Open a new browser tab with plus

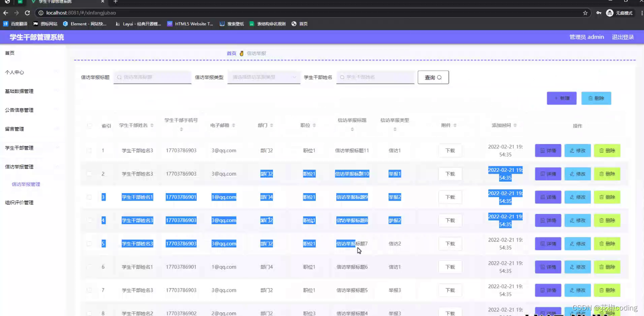[115, 2]
